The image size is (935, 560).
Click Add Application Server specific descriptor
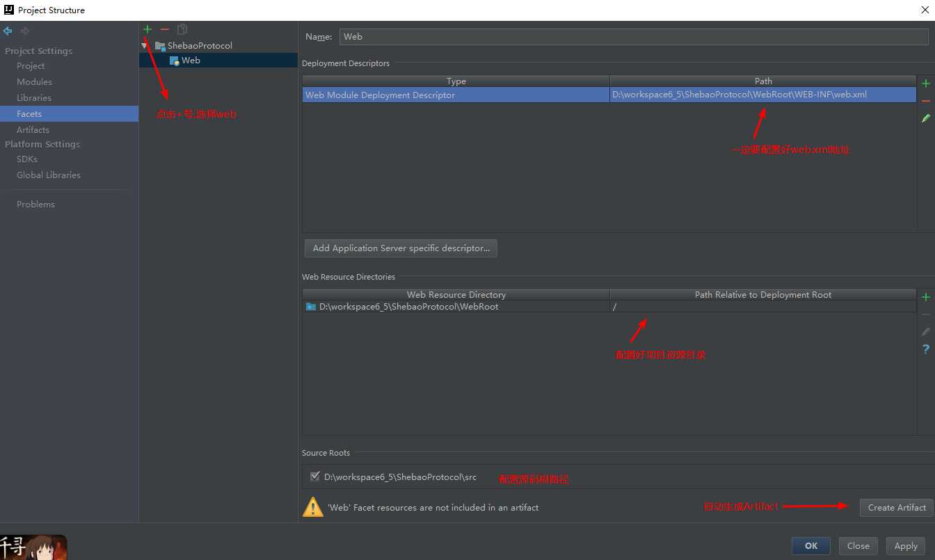click(401, 248)
